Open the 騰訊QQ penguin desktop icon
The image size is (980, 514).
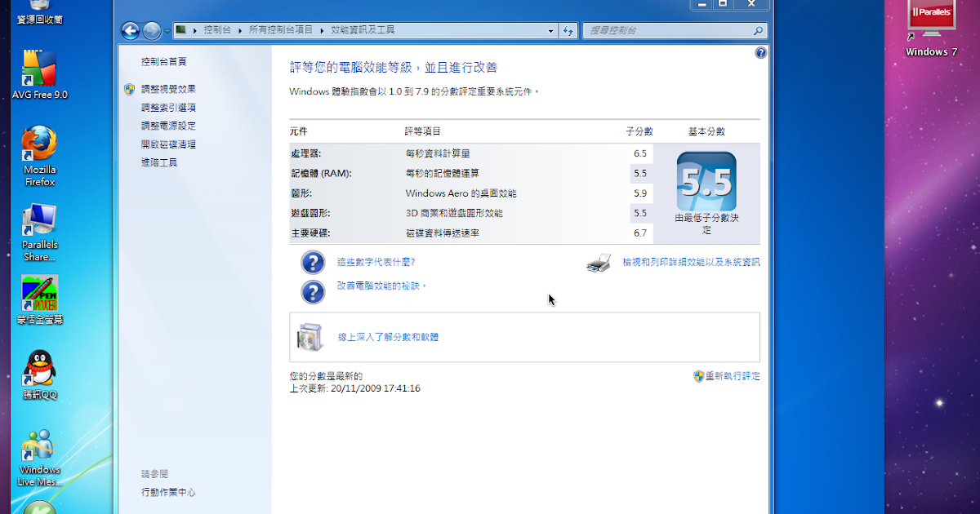[x=39, y=374]
